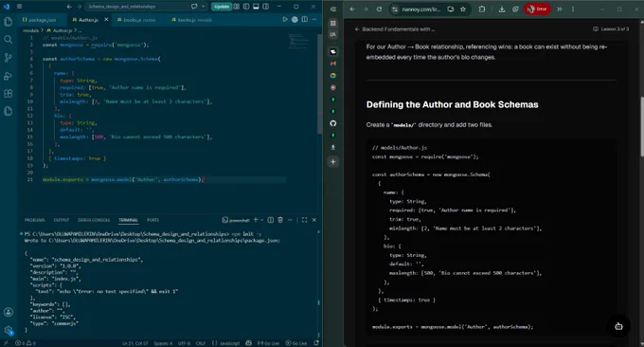
Task: Close the terminal panel
Action: (314, 220)
